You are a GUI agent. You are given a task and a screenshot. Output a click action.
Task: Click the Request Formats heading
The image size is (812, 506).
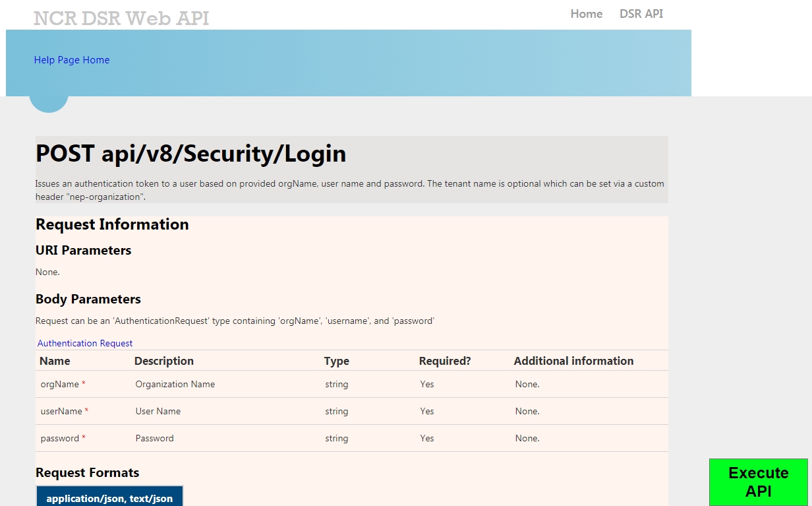point(88,472)
